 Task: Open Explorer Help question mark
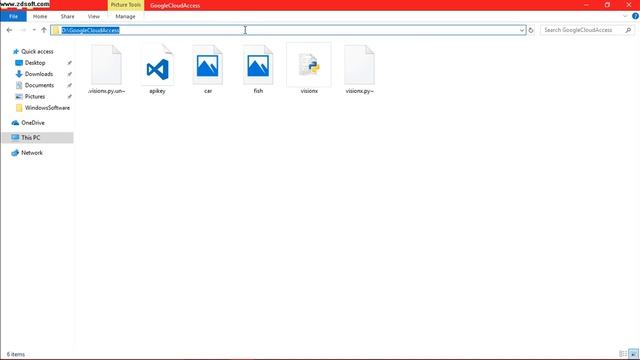point(635,16)
